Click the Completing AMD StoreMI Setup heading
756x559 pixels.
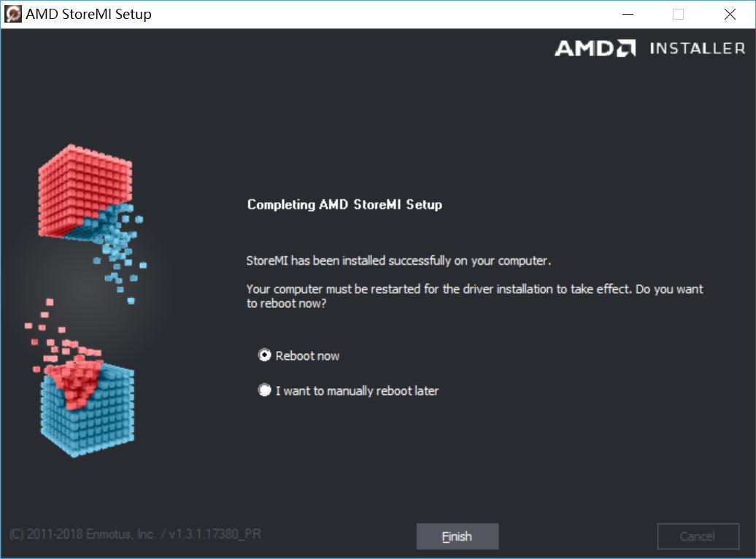point(343,205)
